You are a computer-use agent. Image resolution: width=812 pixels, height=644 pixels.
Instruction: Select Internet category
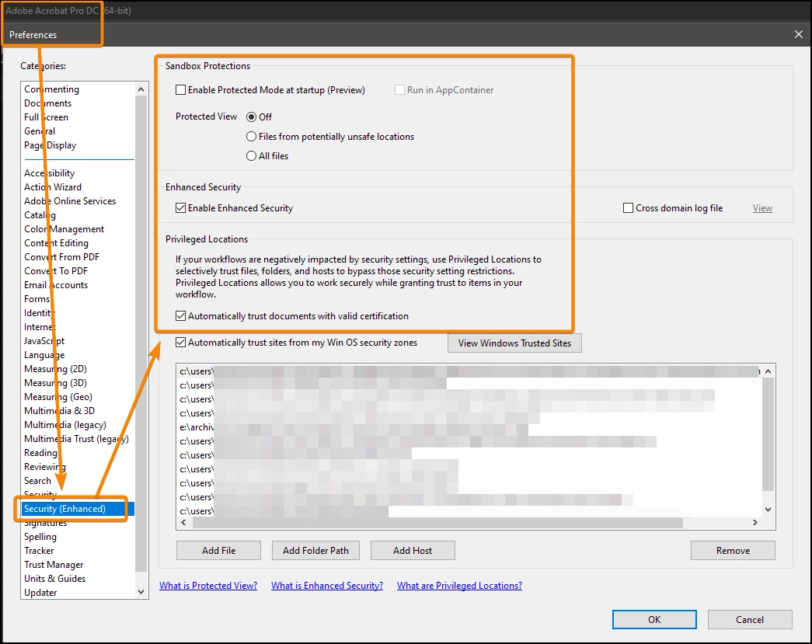click(x=40, y=326)
